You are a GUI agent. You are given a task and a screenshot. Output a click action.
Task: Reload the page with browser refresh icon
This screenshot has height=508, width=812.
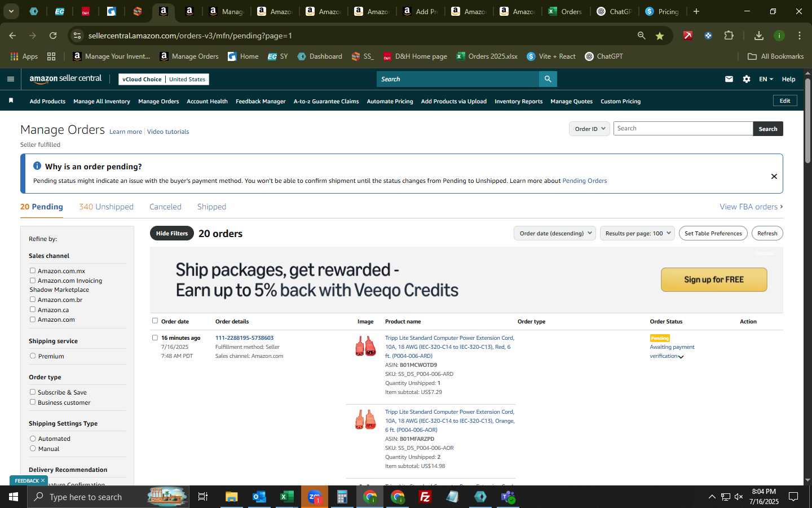[53, 36]
